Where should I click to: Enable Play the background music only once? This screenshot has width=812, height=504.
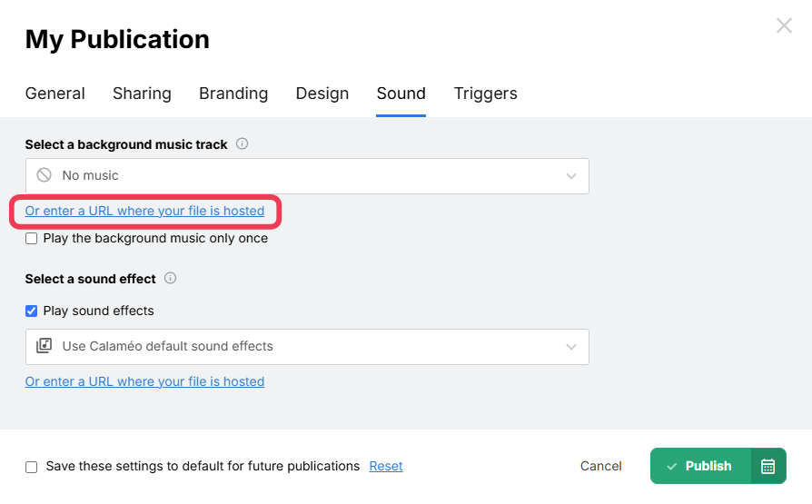(32, 239)
